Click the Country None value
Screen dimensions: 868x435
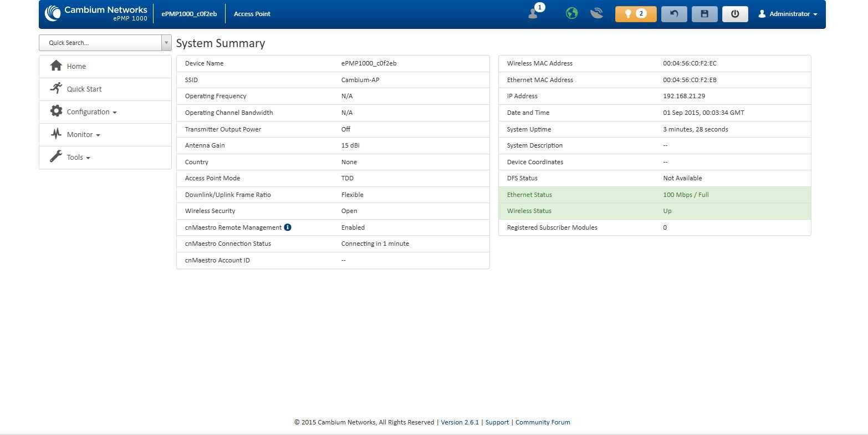click(x=349, y=162)
